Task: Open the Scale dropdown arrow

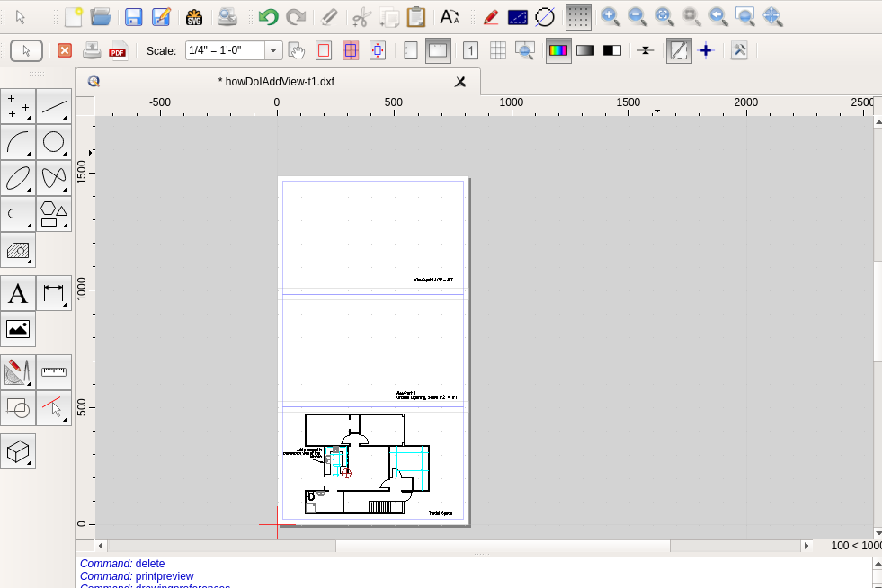Action: (273, 50)
